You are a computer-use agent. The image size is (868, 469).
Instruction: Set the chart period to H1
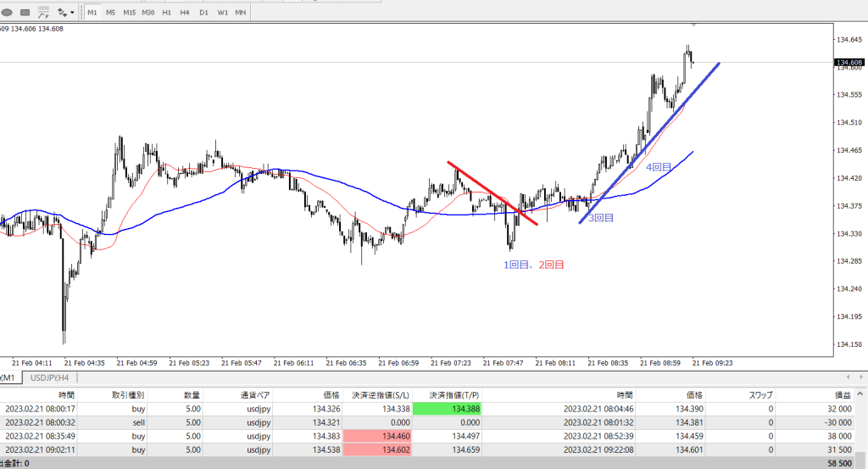[166, 13]
